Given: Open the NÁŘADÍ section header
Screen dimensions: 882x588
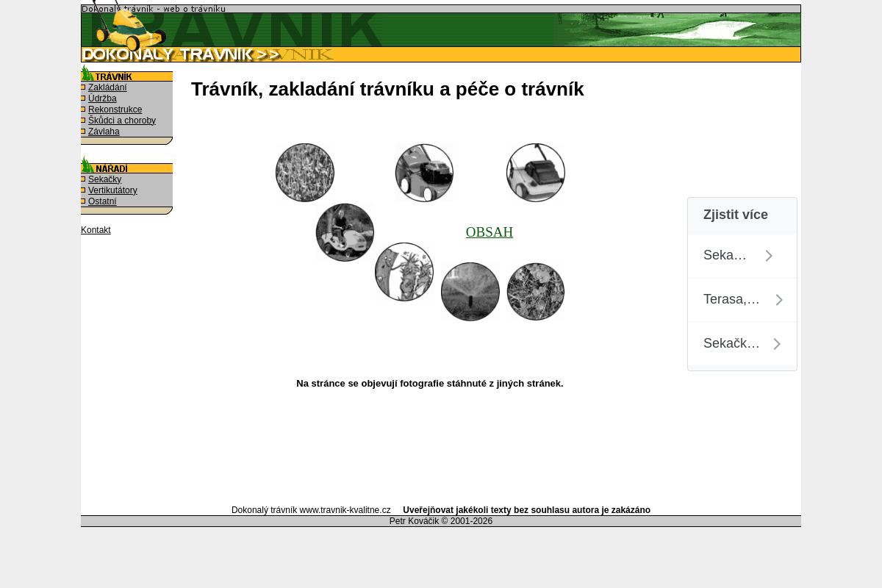Looking at the screenshot, I should (111, 168).
